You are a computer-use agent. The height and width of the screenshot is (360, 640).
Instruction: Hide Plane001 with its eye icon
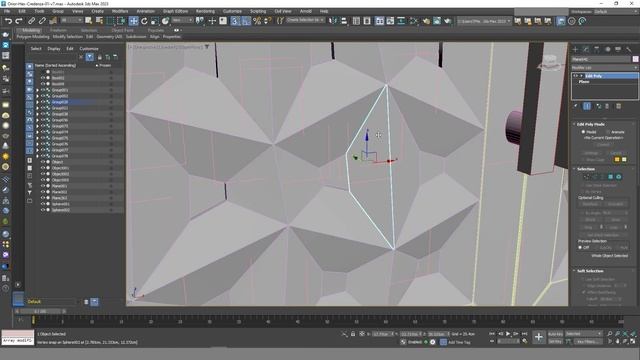point(42,186)
